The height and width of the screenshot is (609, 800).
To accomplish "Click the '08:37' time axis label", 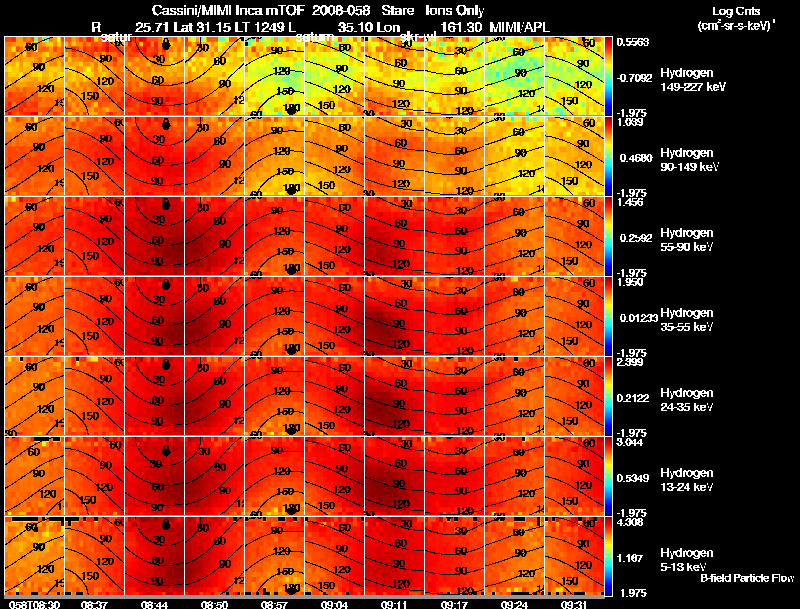I will tap(94, 604).
